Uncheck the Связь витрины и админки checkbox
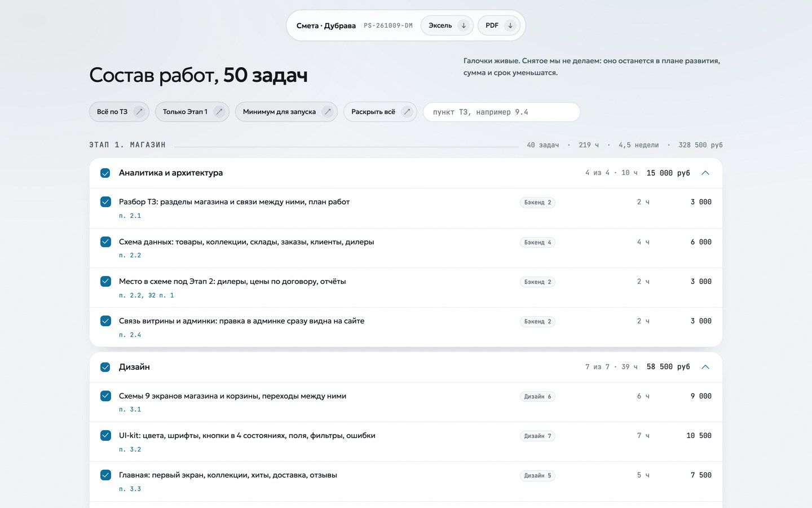 [105, 321]
